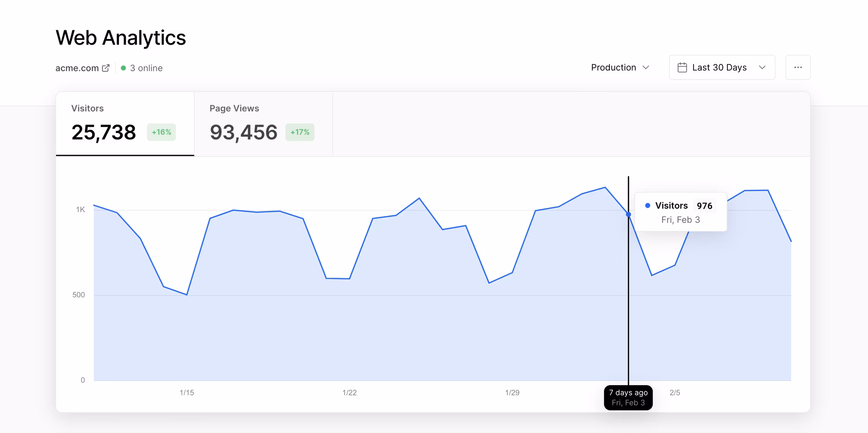The image size is (868, 433).
Task: Click the 0 y-axis label
Action: point(83,380)
